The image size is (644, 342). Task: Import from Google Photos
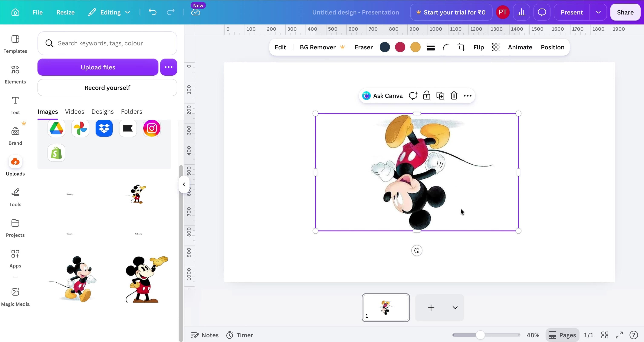pyautogui.click(x=80, y=128)
